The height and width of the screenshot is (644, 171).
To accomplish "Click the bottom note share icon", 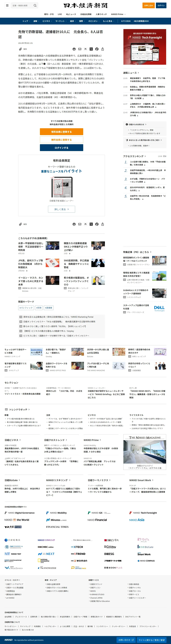I will coord(85,224).
